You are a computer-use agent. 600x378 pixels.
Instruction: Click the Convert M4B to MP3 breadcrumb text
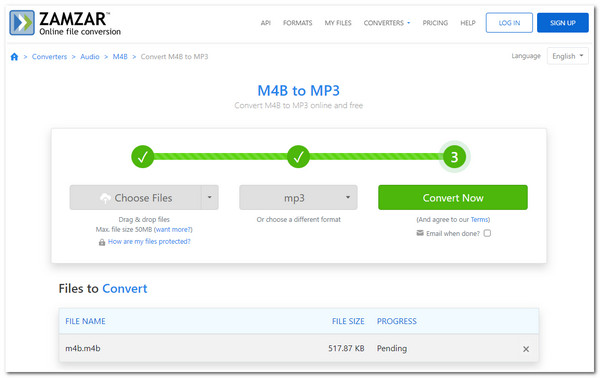174,57
